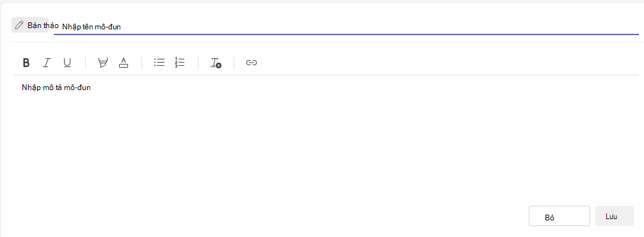Insert a bulleted list

pyautogui.click(x=159, y=63)
